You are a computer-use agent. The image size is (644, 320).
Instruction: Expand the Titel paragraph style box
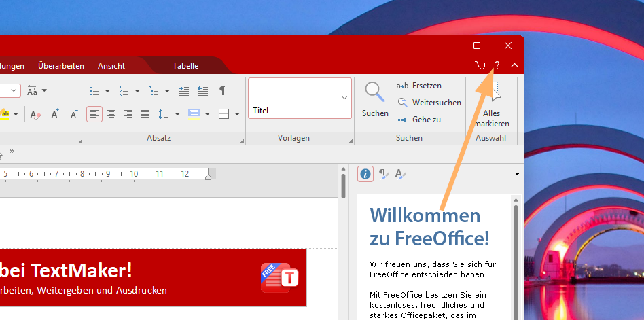pos(344,98)
